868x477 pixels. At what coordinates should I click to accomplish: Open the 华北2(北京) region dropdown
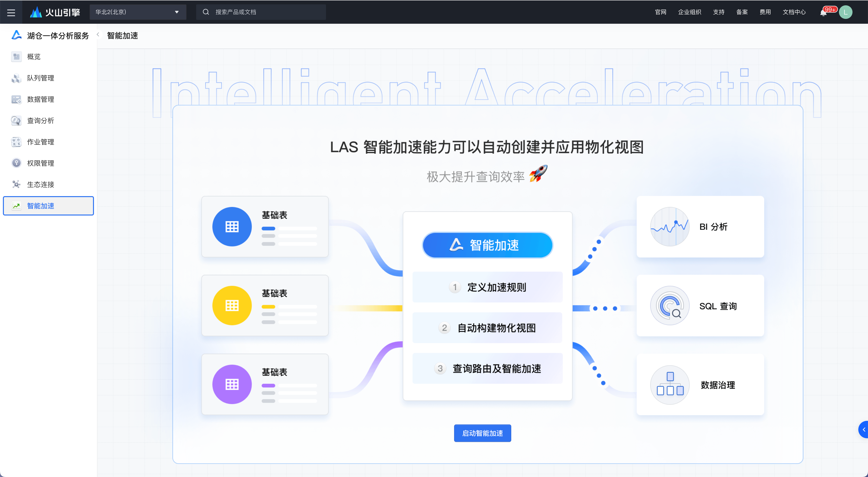[x=138, y=12]
